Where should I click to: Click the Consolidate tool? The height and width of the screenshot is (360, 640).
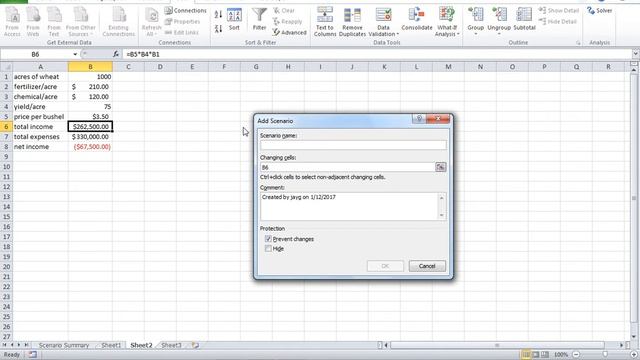[417, 20]
